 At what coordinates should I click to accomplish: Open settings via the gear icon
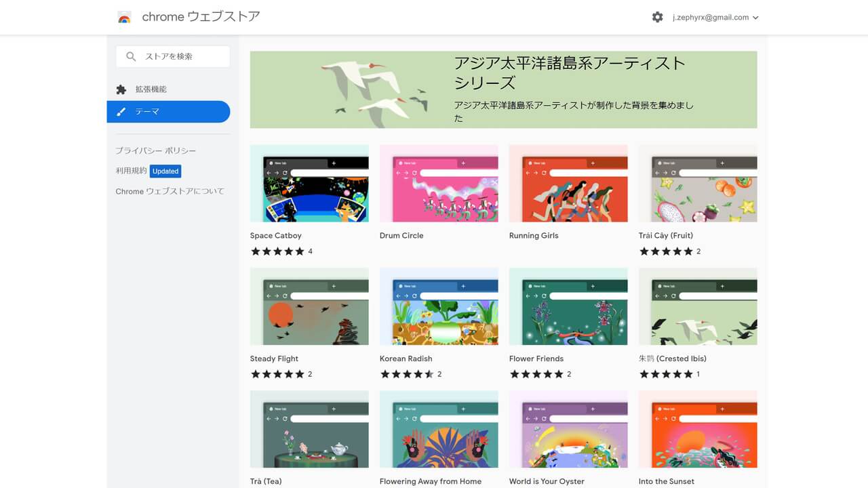click(657, 18)
